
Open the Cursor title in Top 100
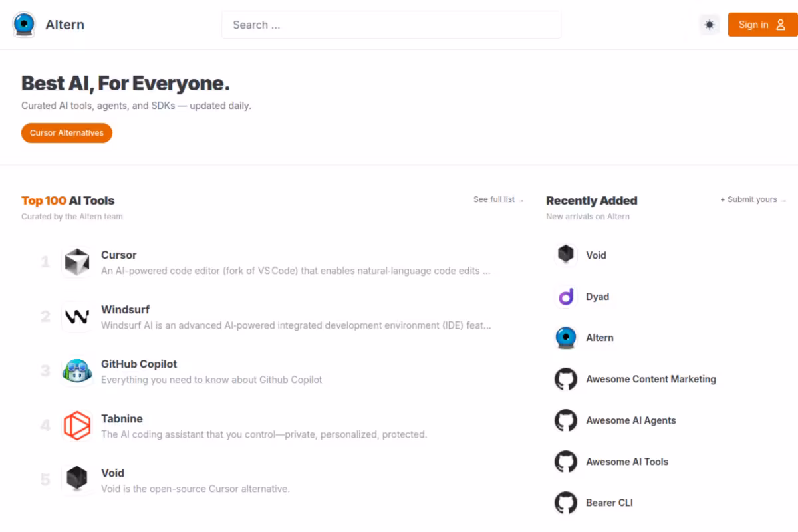(119, 255)
